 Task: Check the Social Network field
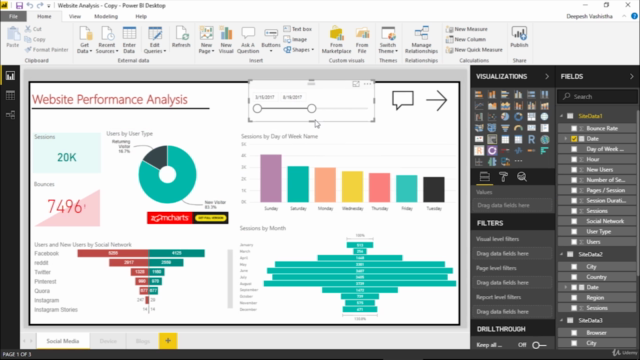pyautogui.click(x=574, y=221)
